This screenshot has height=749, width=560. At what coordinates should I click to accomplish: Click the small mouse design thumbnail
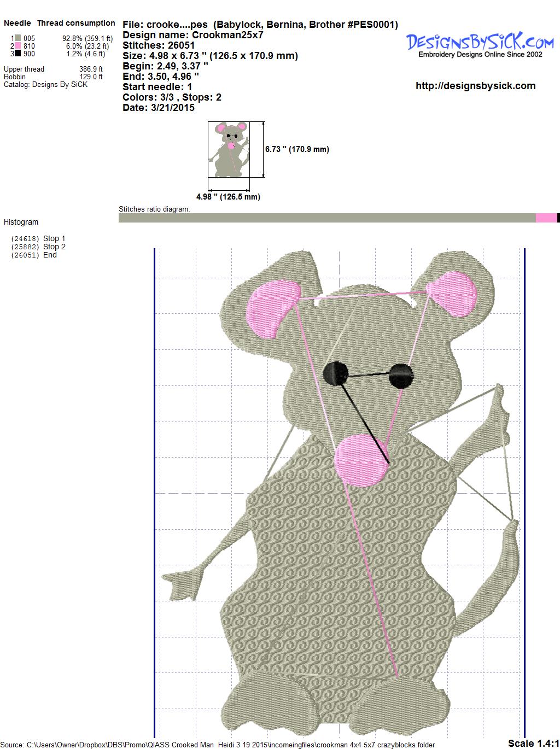click(x=229, y=149)
